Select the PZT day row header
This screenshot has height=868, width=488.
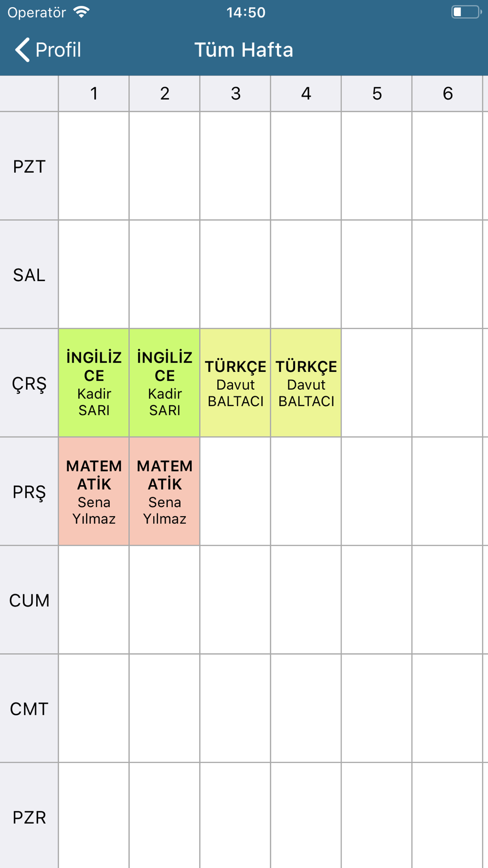click(x=29, y=166)
